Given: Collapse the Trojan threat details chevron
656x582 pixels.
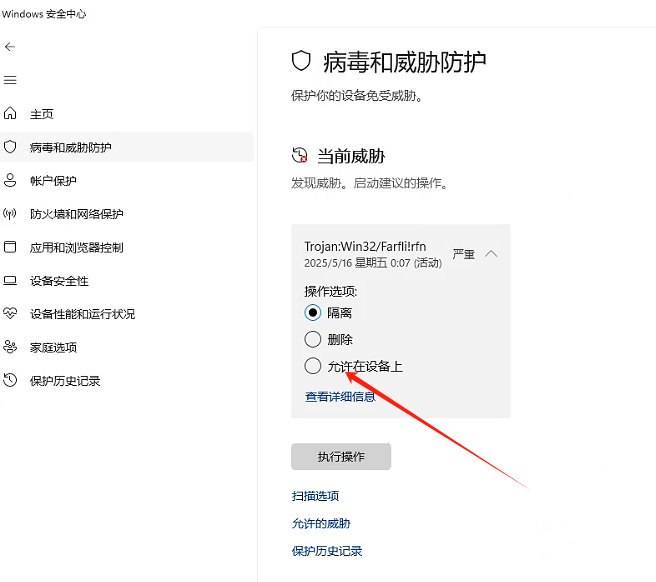Looking at the screenshot, I should click(491, 254).
